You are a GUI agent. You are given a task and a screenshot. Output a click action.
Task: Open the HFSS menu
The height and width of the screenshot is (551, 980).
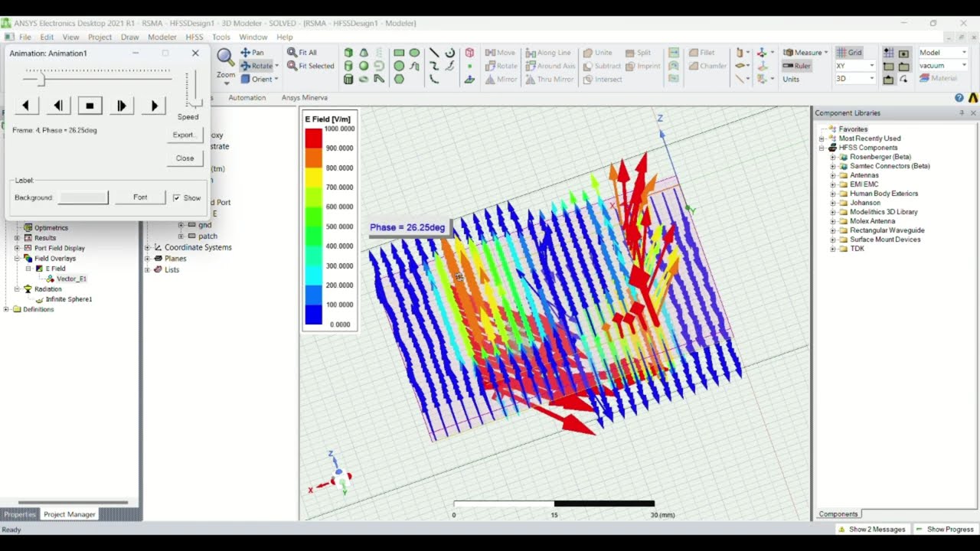194,37
